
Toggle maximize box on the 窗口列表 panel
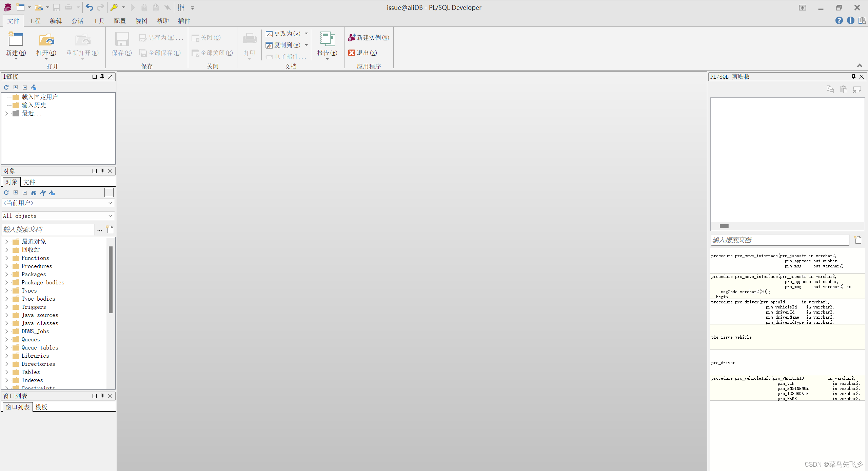(95, 396)
